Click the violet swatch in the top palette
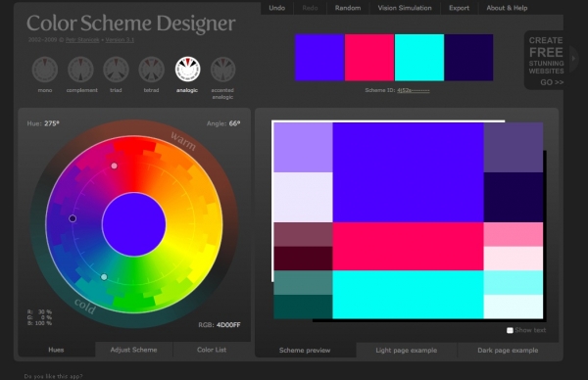588x380 pixels. [x=319, y=58]
